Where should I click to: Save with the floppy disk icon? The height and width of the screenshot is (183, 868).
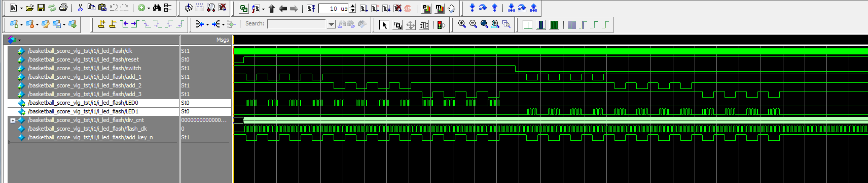tap(41, 8)
